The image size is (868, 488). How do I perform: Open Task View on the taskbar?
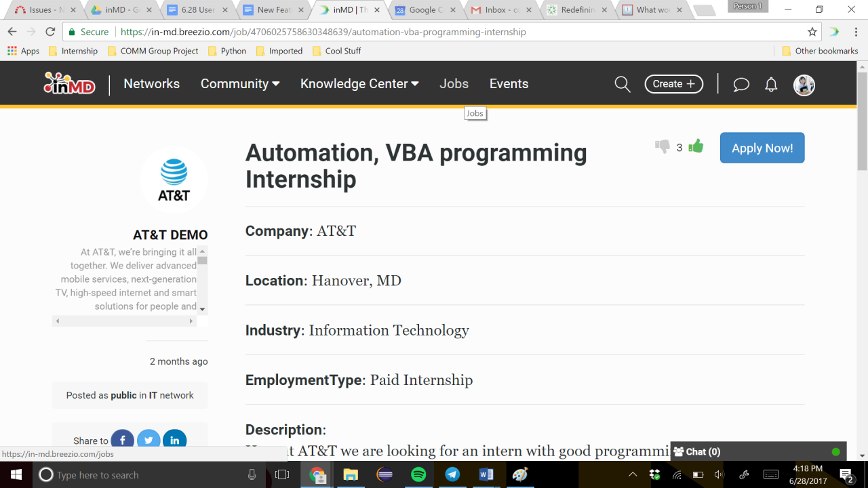(282, 474)
